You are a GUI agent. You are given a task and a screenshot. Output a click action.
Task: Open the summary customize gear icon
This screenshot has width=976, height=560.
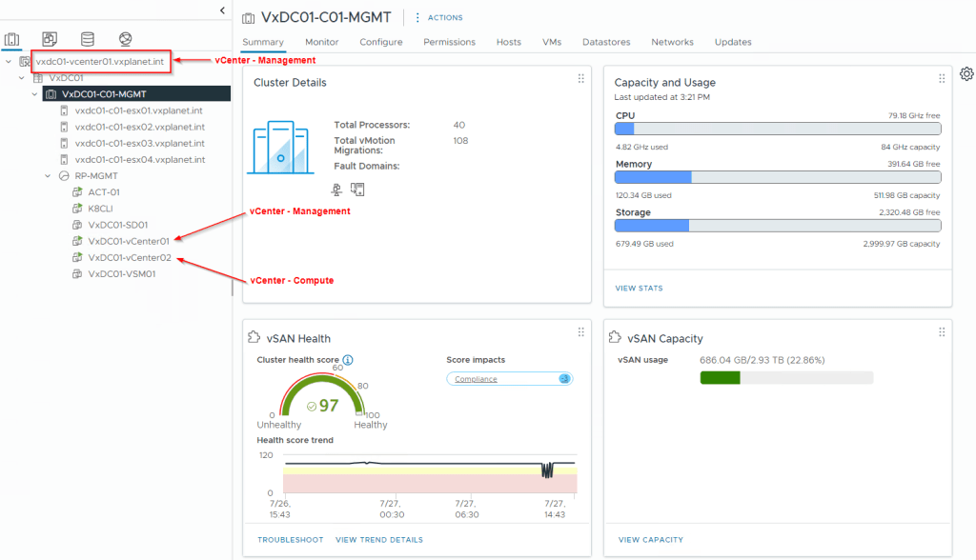pyautogui.click(x=966, y=74)
